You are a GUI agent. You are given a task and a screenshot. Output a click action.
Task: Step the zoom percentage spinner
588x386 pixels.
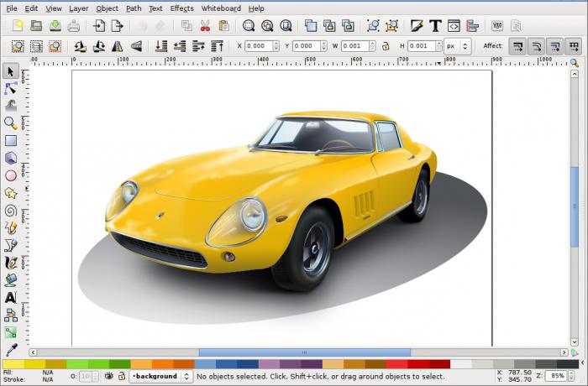point(571,375)
